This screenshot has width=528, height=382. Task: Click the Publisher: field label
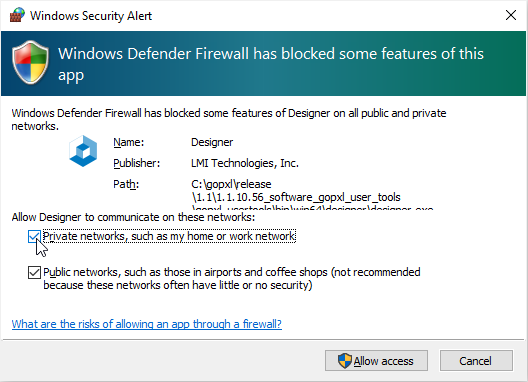136,163
